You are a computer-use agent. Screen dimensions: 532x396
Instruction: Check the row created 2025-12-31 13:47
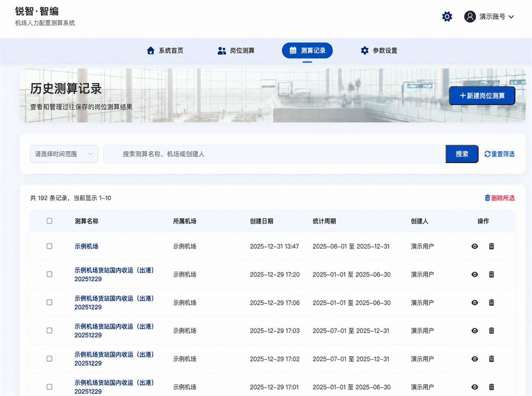pyautogui.click(x=49, y=246)
